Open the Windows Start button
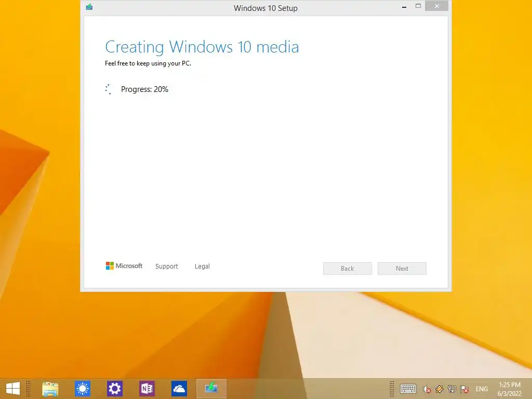 (13, 389)
